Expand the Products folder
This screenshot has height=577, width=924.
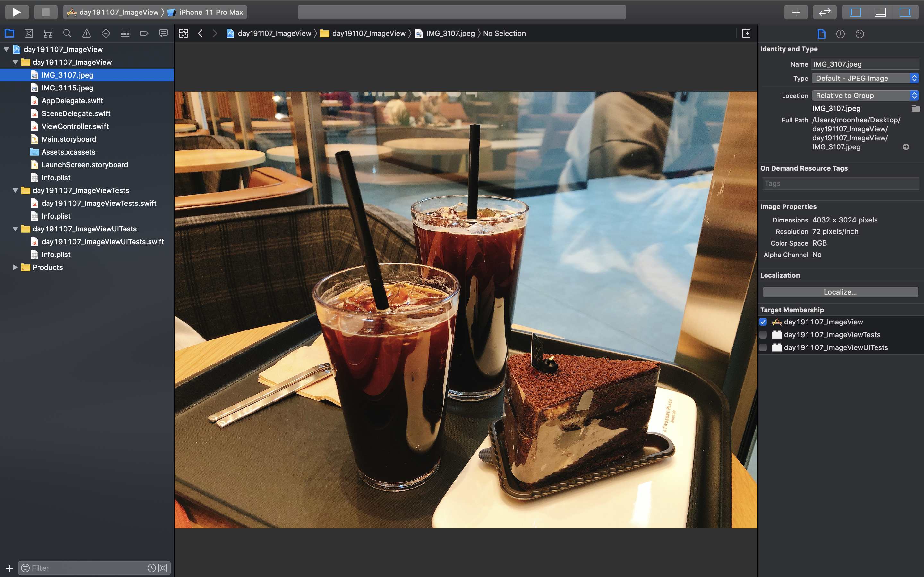click(x=15, y=268)
